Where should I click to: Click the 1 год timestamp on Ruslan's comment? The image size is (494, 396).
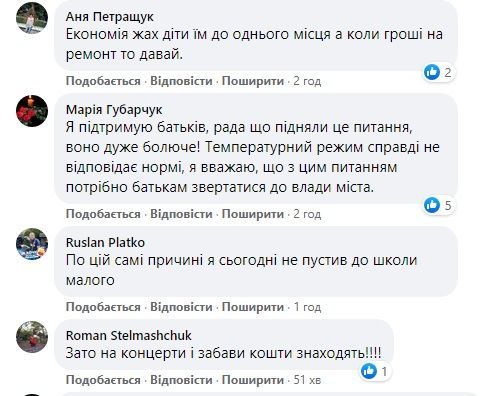307,307
